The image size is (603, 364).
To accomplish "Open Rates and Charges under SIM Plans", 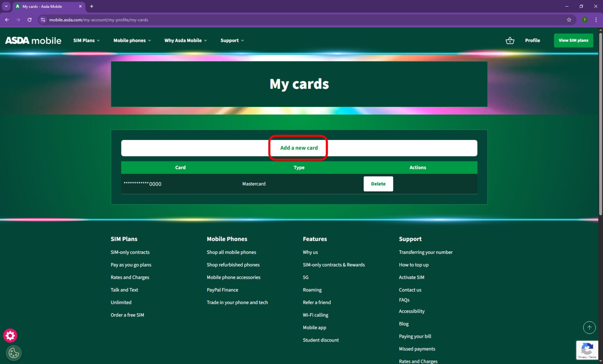I will click(x=130, y=277).
